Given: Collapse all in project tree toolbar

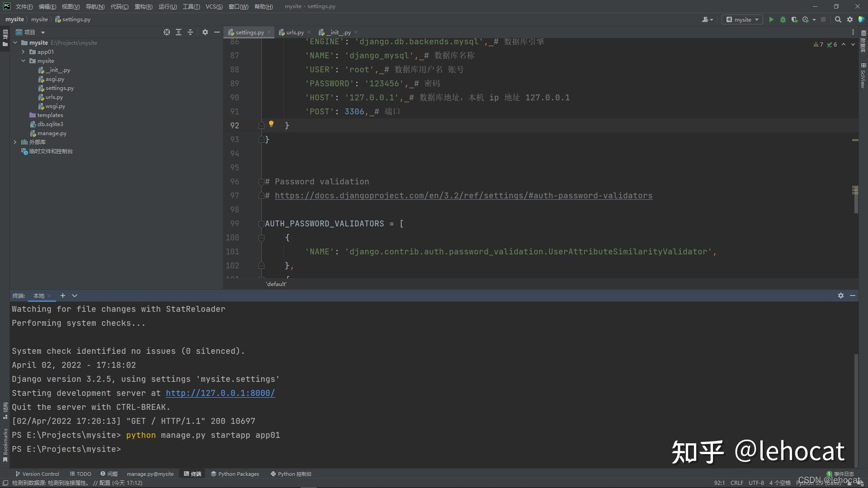Looking at the screenshot, I should point(190,32).
